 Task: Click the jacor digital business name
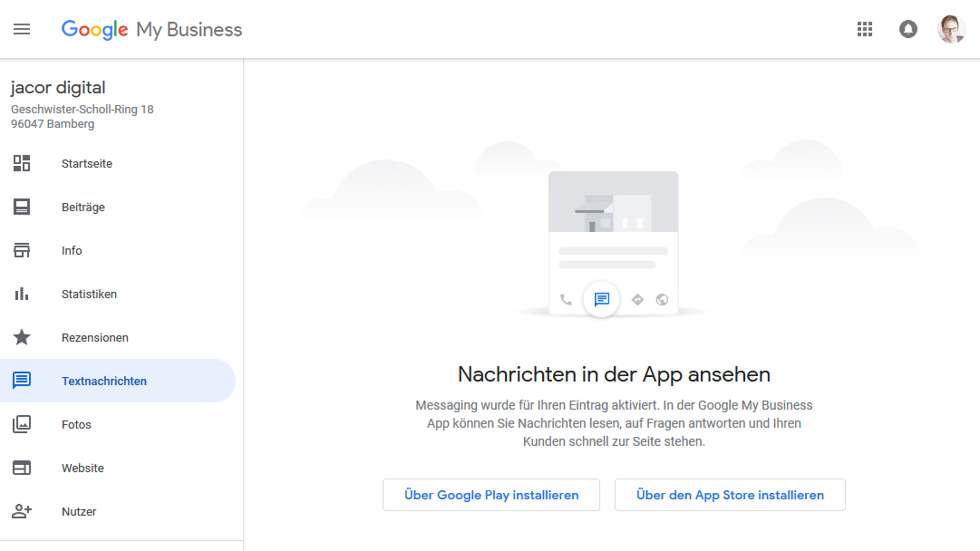pos(58,88)
